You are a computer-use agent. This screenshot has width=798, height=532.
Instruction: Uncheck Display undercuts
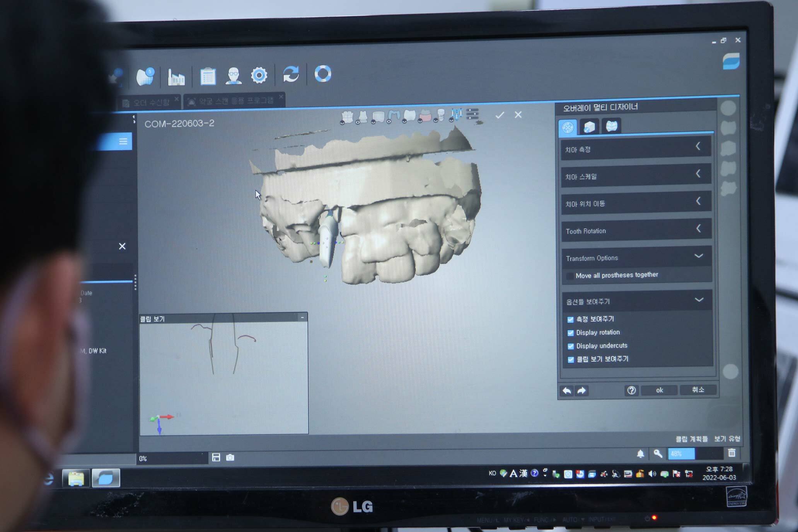(571, 346)
